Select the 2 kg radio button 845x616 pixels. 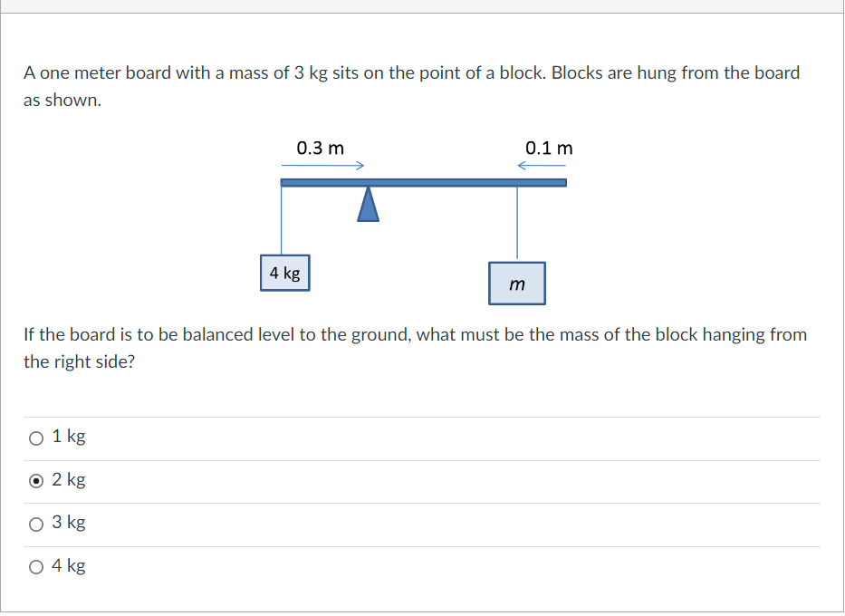[x=36, y=481]
